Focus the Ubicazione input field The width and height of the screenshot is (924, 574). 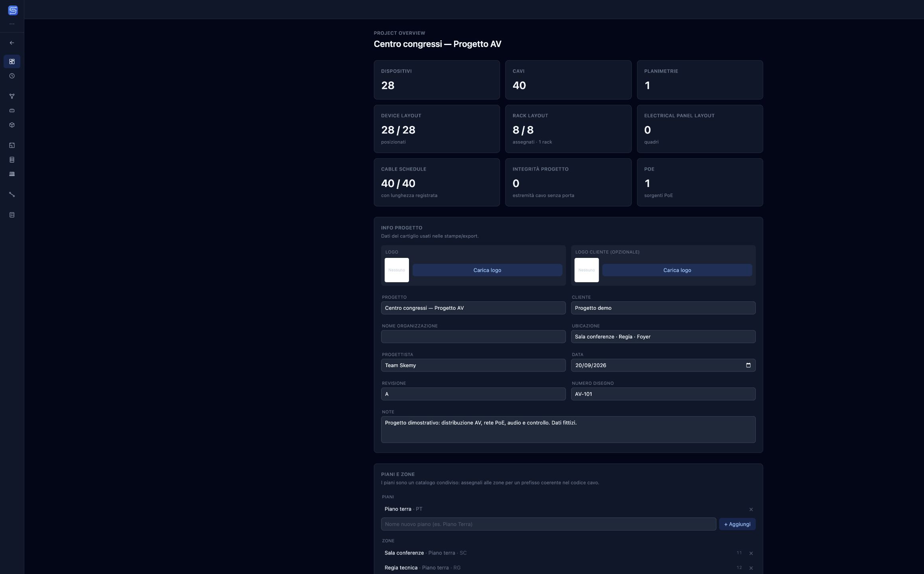click(663, 336)
